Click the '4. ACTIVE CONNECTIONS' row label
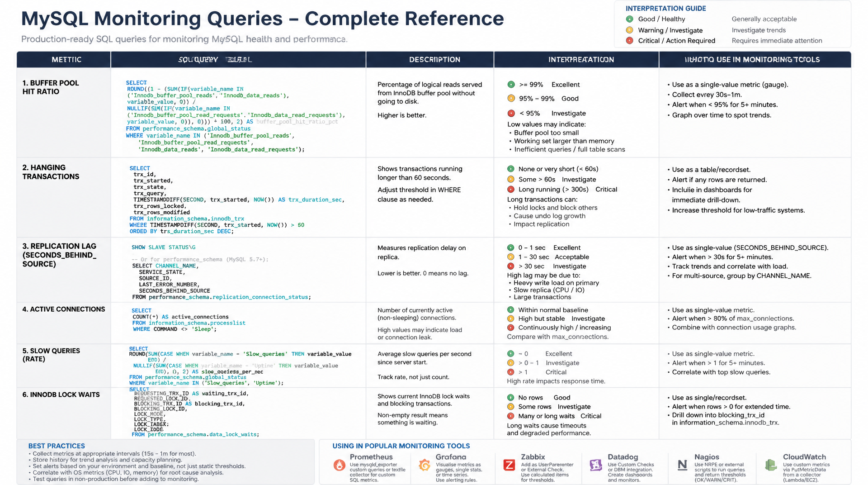The image size is (868, 485). (64, 309)
